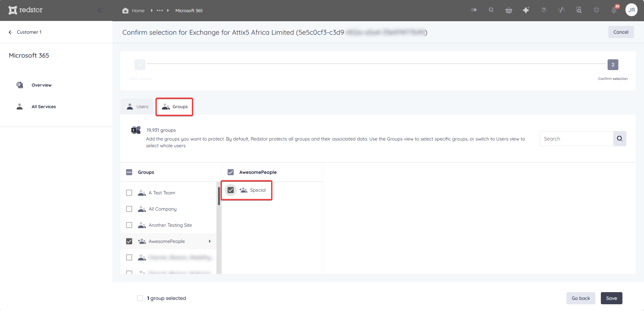Click the Users tab person icon

pos(130,106)
